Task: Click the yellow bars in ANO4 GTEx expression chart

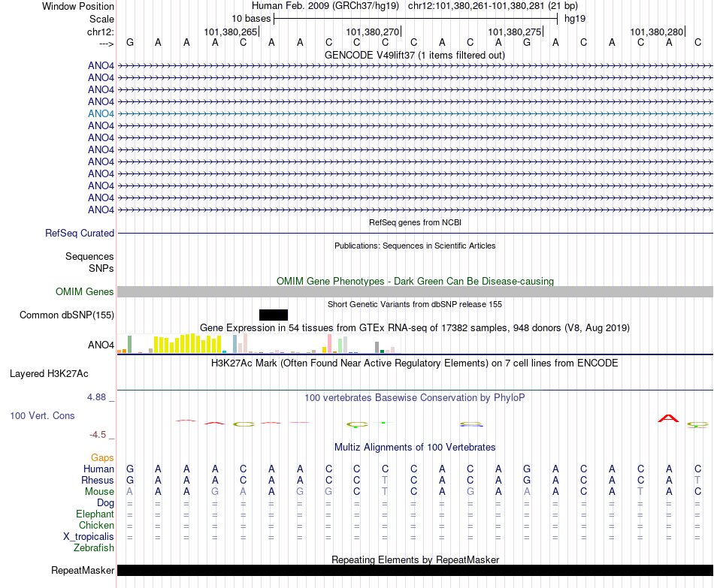Action: [187, 344]
